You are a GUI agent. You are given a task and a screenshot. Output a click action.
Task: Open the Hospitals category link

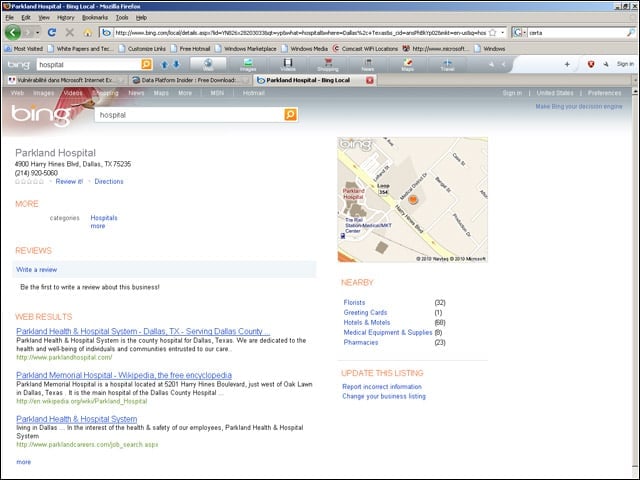click(x=104, y=218)
